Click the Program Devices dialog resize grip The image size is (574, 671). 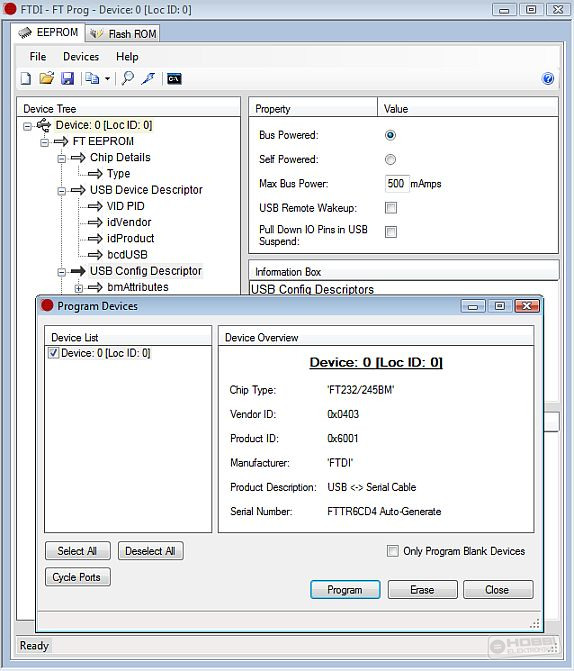coord(535,624)
